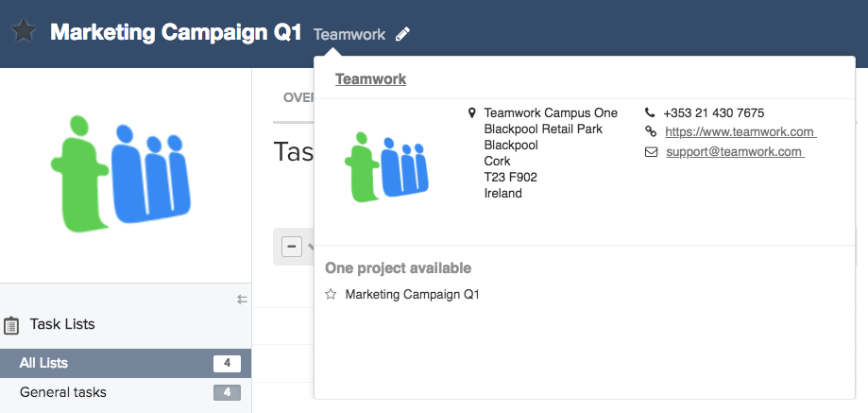Open the underlined Teamwork link in popup
868x413 pixels.
coord(371,79)
